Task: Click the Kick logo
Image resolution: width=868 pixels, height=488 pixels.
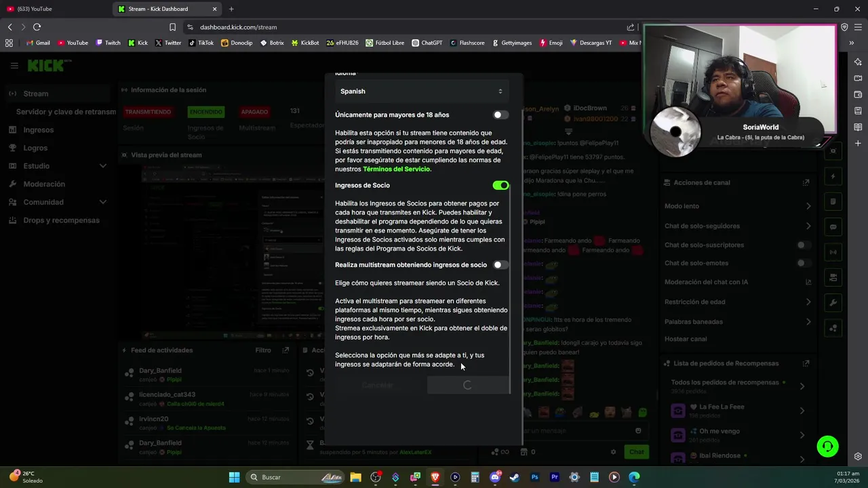Action: (x=49, y=65)
